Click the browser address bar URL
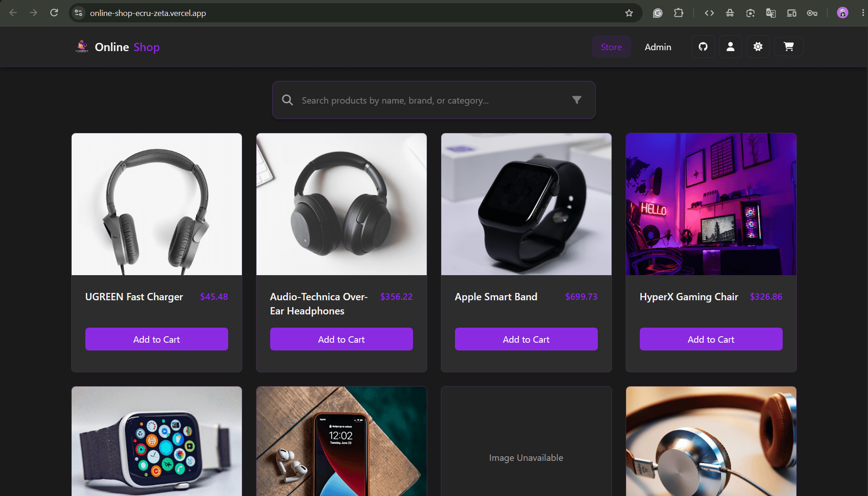This screenshot has height=496, width=868. pyautogui.click(x=148, y=13)
